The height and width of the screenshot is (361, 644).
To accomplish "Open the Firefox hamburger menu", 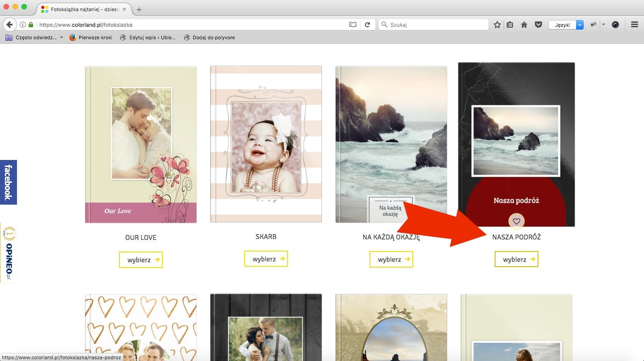I will pyautogui.click(x=634, y=25).
